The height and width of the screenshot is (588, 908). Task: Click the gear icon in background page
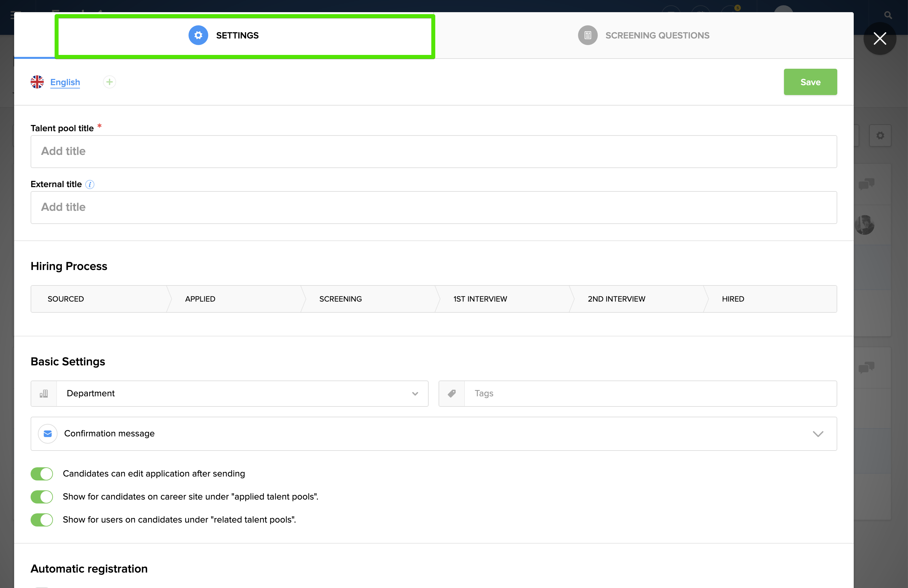(x=880, y=135)
